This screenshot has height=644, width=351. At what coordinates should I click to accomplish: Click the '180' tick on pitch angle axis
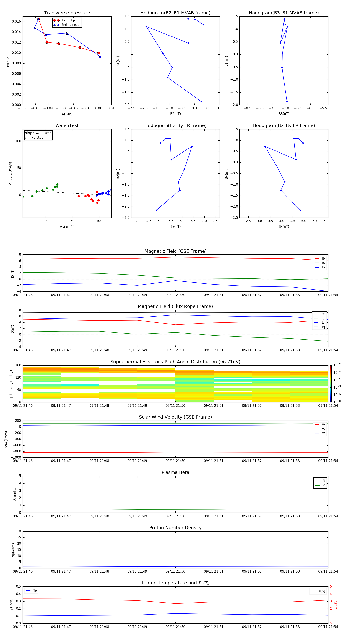tap(18, 365)
